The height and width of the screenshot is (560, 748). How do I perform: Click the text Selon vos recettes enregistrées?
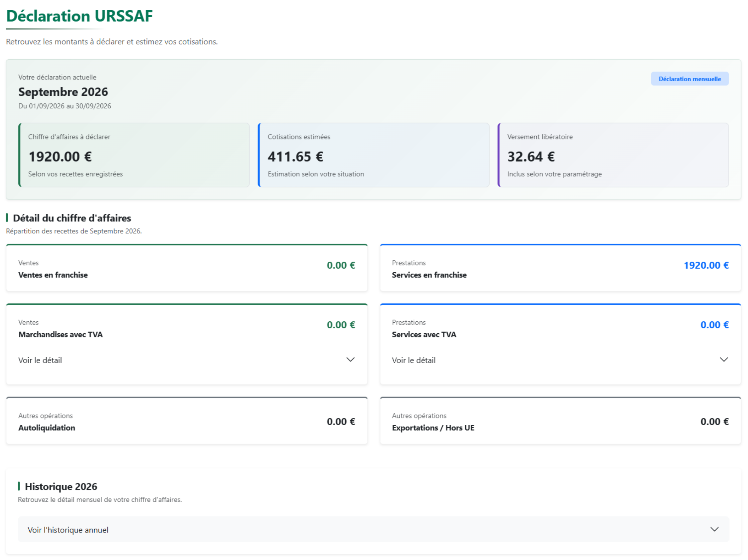pos(76,174)
